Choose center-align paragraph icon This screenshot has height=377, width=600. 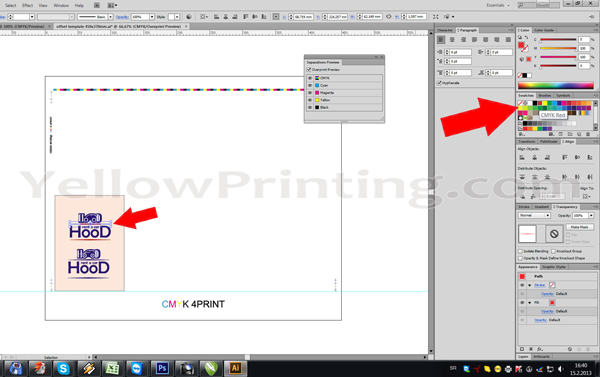point(452,39)
